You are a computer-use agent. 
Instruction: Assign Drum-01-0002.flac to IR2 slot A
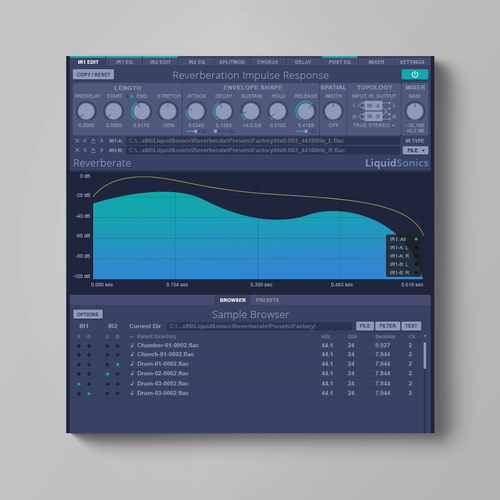(x=107, y=364)
